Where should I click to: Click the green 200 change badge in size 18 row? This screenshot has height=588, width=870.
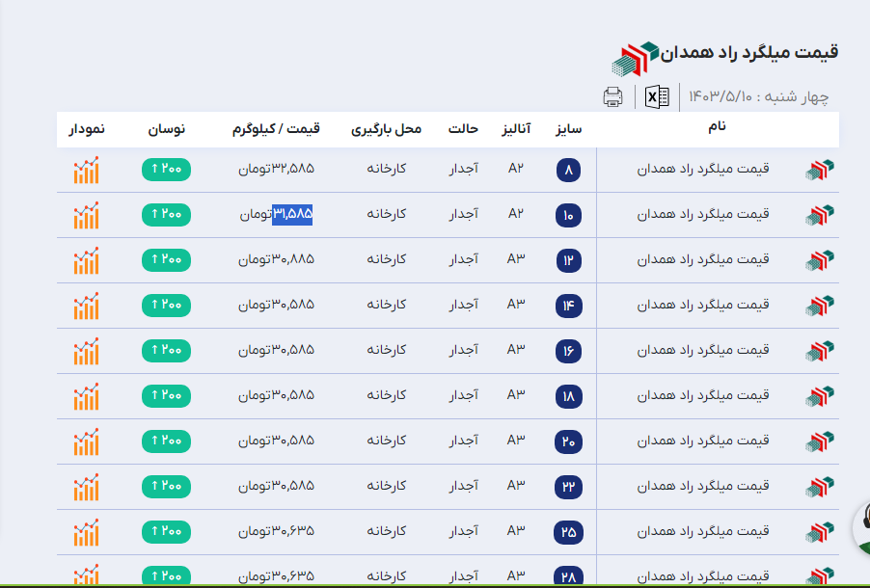click(x=166, y=396)
